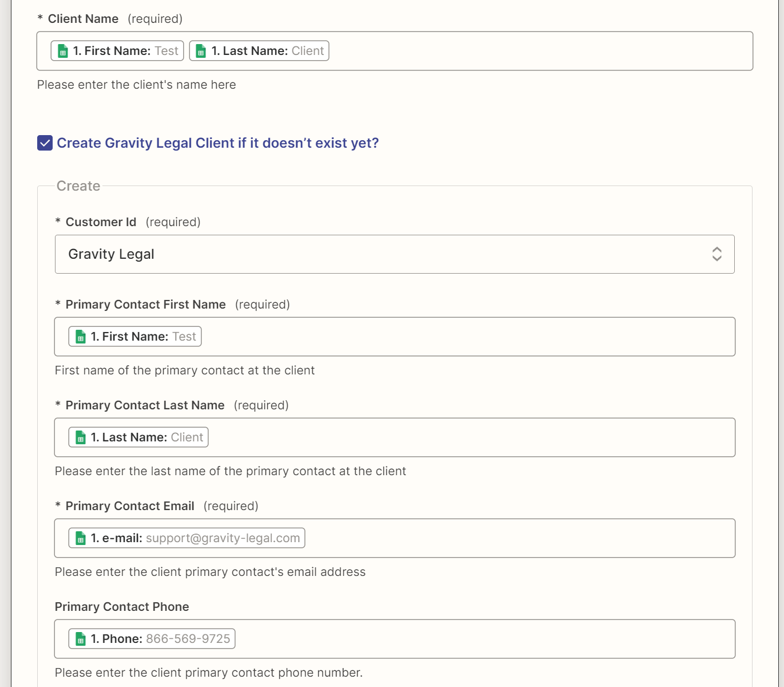The image size is (784, 687).
Task: Click 'Please enter the client primary contact's email address' text
Action: [210, 572]
